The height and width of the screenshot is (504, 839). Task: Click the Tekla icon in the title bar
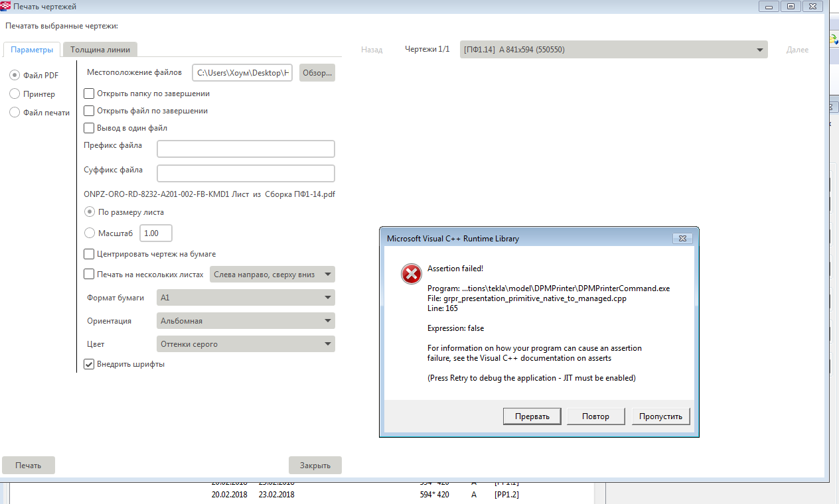(x=6, y=6)
